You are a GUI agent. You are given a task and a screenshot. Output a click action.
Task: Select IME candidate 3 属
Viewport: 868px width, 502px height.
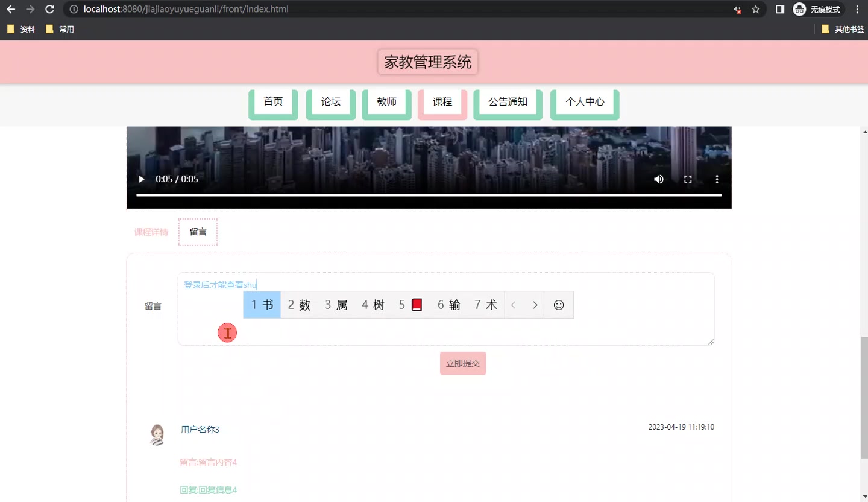tap(336, 305)
